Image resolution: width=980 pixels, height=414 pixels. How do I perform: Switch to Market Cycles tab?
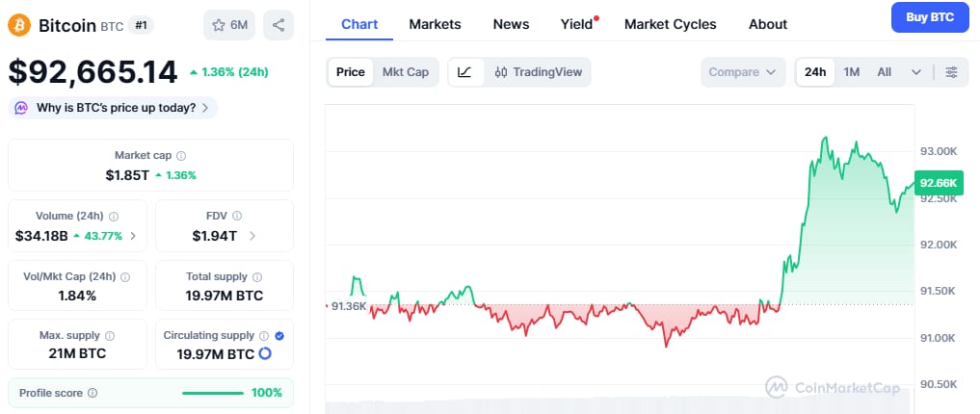coord(670,24)
